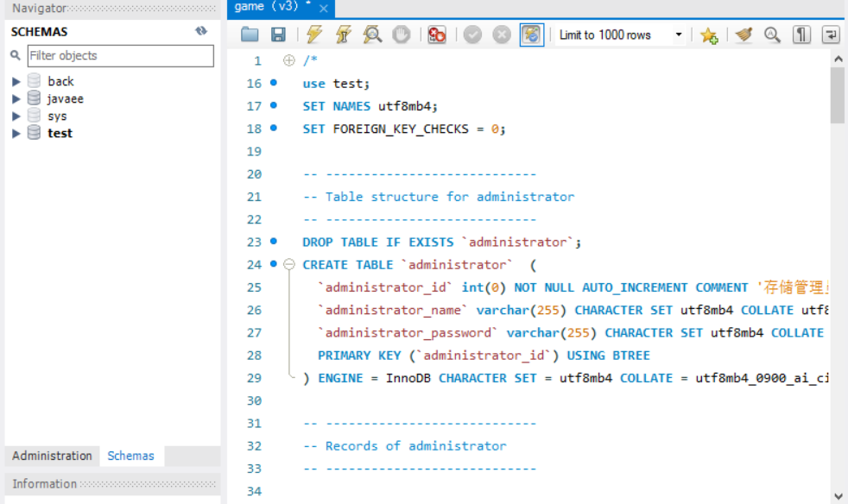Stop query execution hand icon
The image size is (848, 504).
coord(402,35)
